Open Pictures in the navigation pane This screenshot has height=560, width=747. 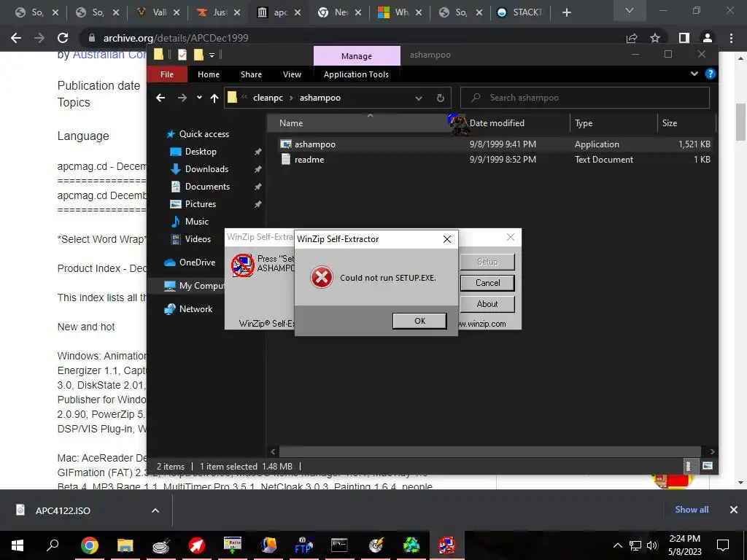coord(200,204)
